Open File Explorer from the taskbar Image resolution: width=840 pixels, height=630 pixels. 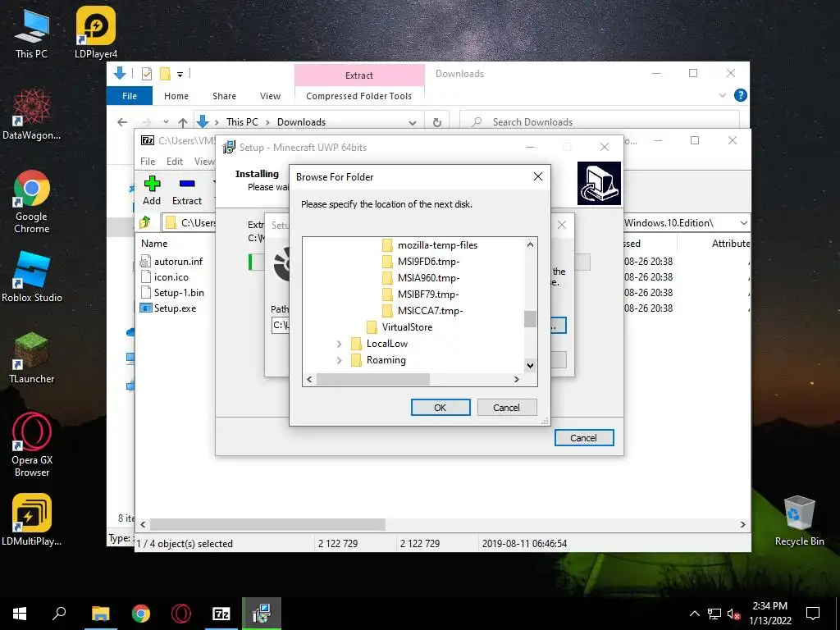tap(100, 614)
